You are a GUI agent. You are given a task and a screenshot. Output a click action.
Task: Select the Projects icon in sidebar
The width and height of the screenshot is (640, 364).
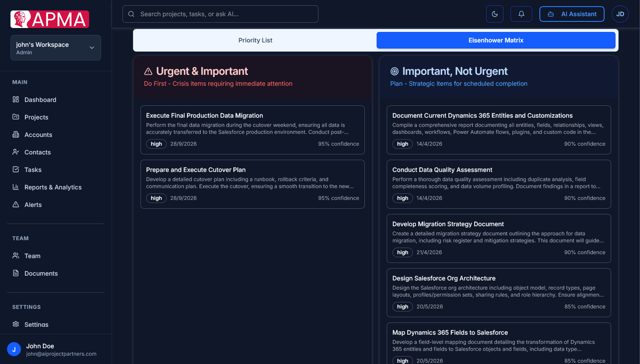click(15, 117)
